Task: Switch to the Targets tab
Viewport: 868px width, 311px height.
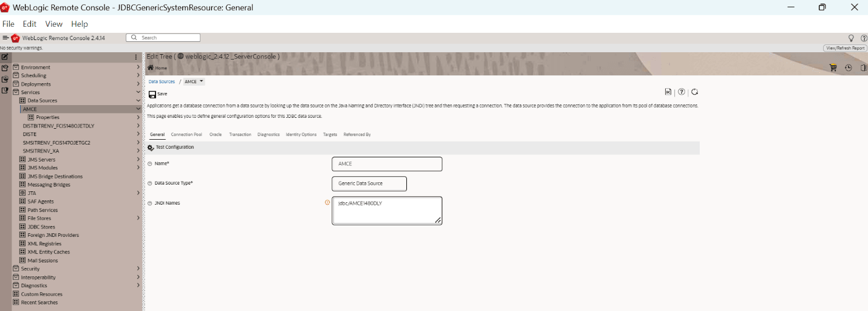Action: [330, 134]
